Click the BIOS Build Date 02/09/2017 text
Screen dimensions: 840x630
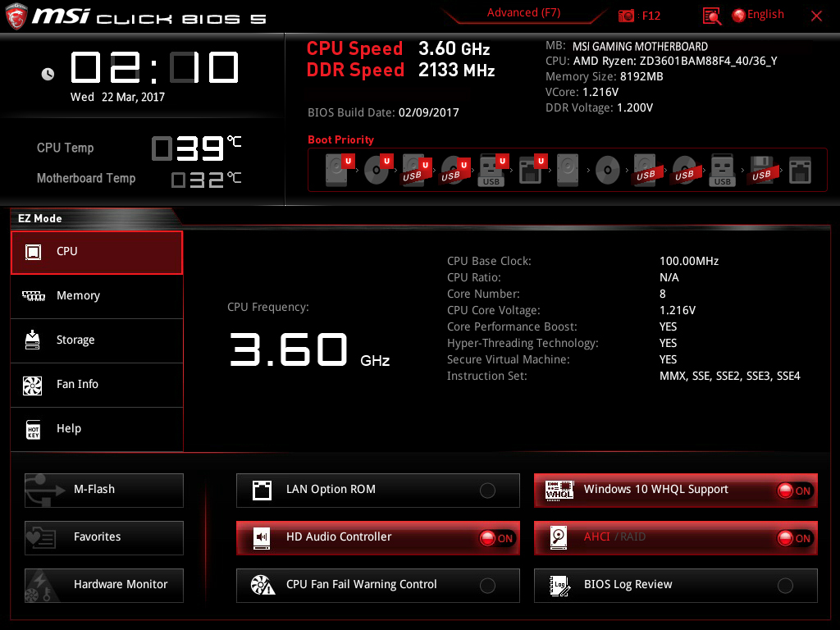tap(383, 112)
